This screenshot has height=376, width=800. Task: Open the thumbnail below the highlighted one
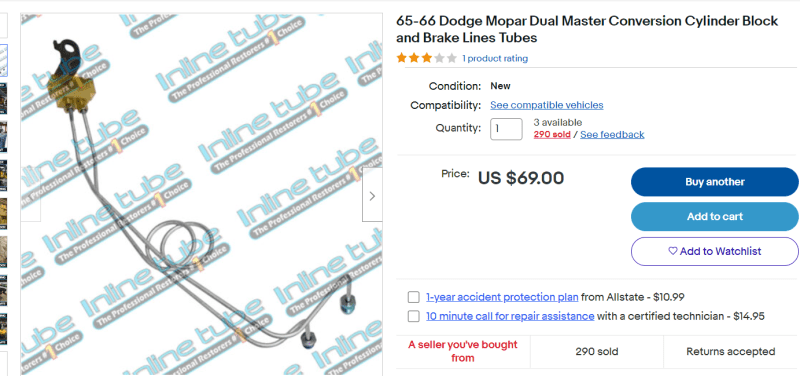pyautogui.click(x=4, y=98)
